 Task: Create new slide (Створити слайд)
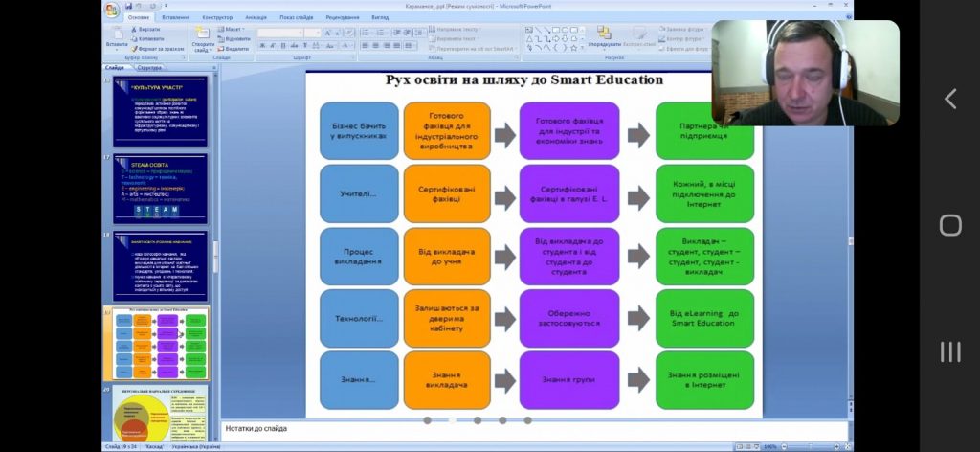203,38
